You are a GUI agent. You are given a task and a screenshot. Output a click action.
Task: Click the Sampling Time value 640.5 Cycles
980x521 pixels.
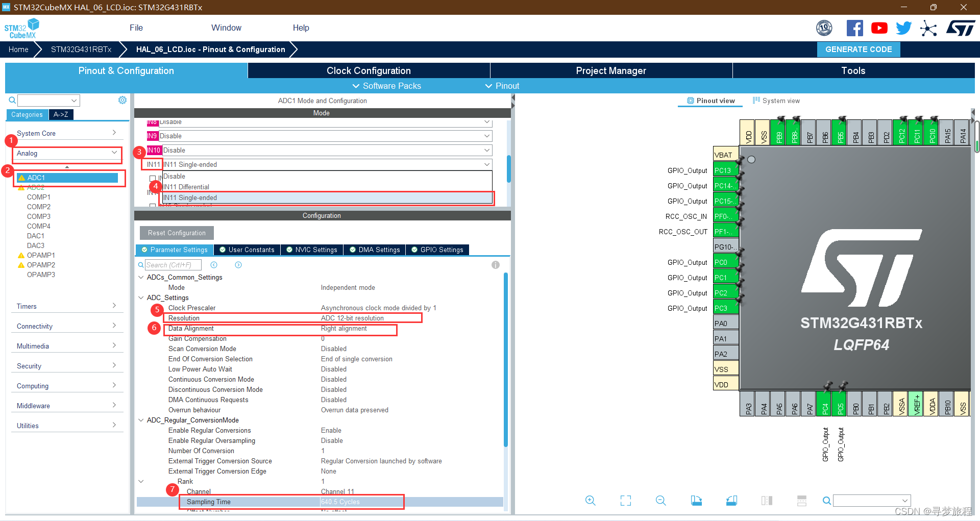click(x=340, y=502)
